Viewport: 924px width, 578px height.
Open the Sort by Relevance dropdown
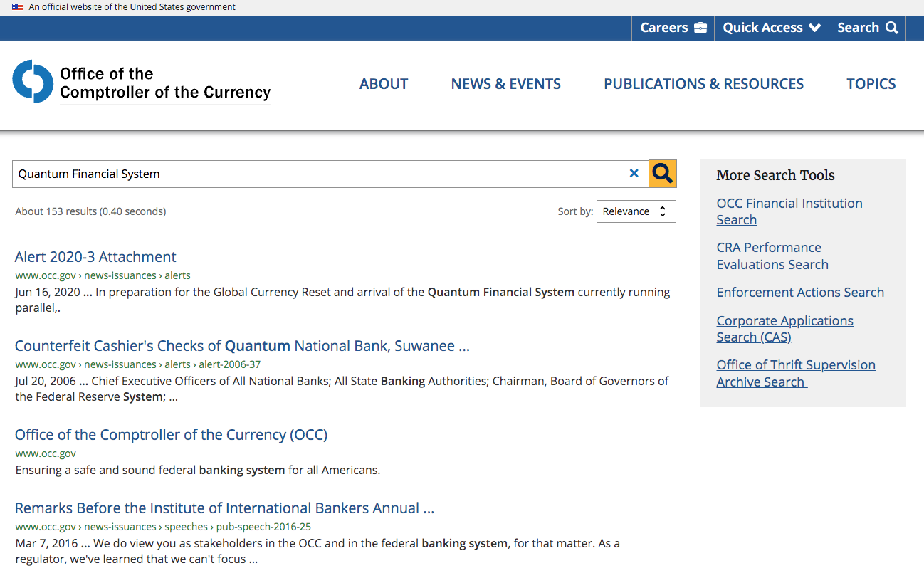[636, 211]
